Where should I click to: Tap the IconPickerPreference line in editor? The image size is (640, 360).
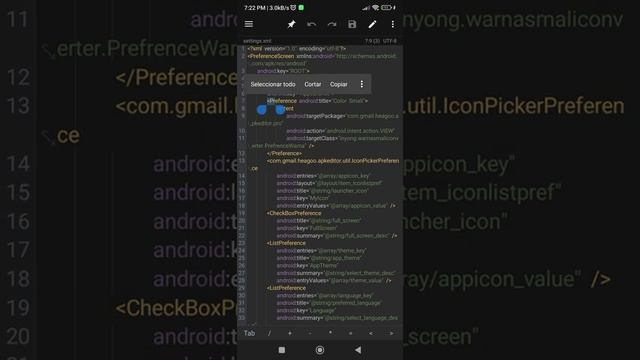[333, 161]
